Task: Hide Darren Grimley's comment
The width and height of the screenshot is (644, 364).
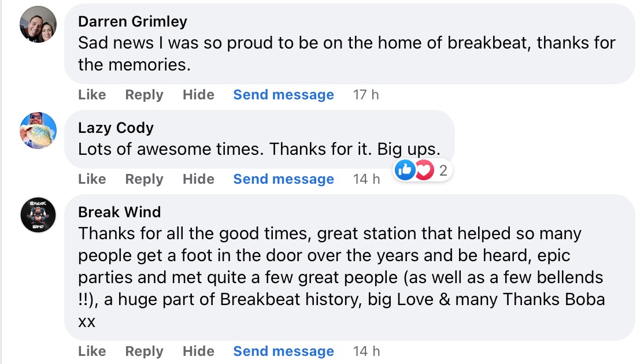Action: (x=198, y=95)
